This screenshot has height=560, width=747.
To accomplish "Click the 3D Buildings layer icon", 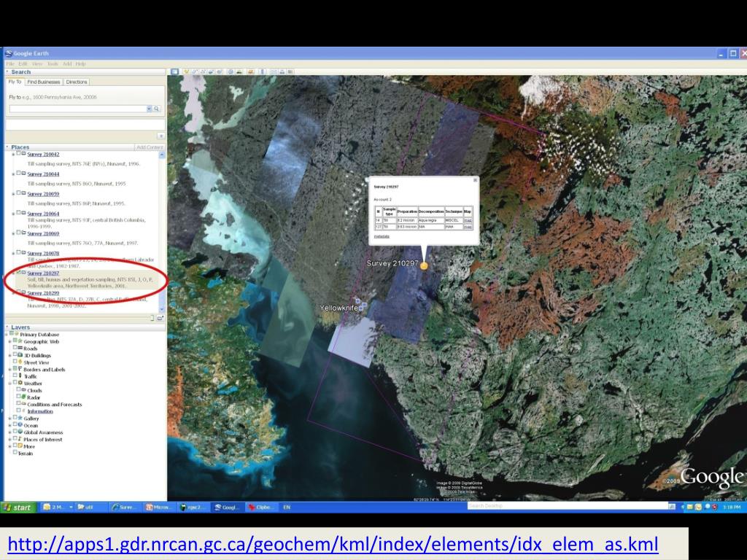I will tap(20, 355).
